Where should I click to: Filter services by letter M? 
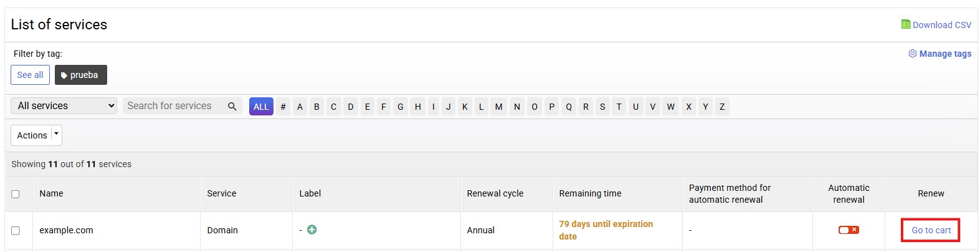point(498,107)
